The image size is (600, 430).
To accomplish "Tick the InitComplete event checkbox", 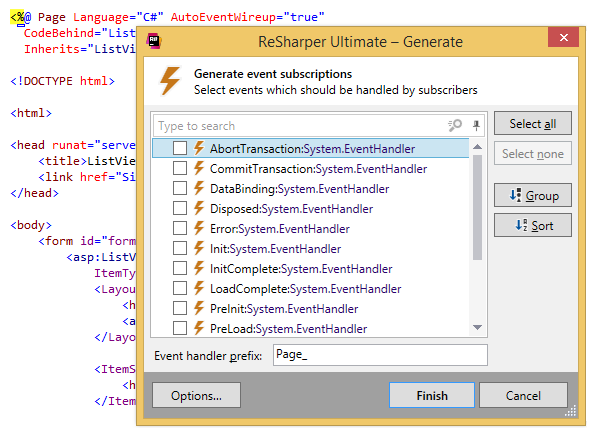I will (x=180, y=268).
